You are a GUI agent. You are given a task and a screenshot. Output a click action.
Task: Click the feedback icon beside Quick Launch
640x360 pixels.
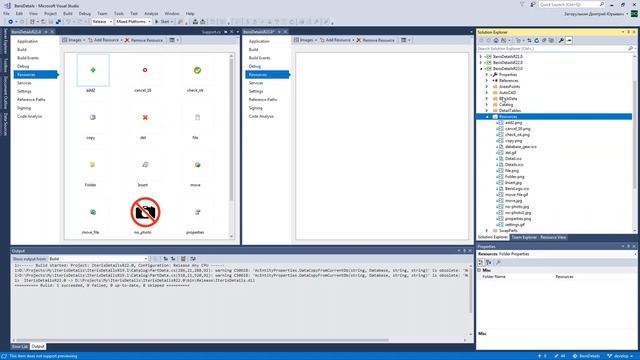pos(533,4)
